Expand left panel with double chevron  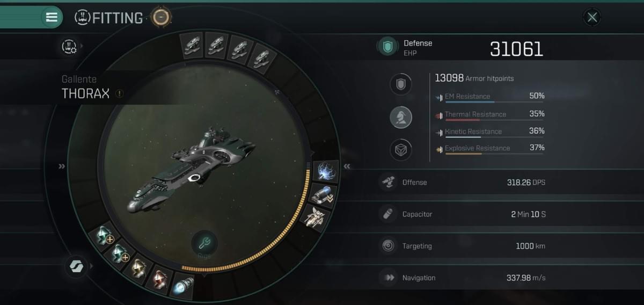click(x=62, y=166)
